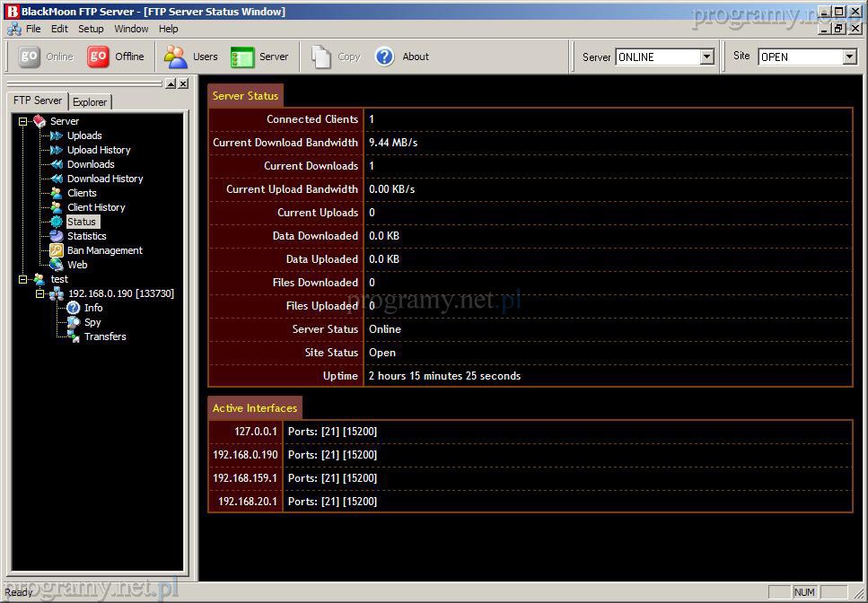Click the Download History tree item

(x=105, y=179)
